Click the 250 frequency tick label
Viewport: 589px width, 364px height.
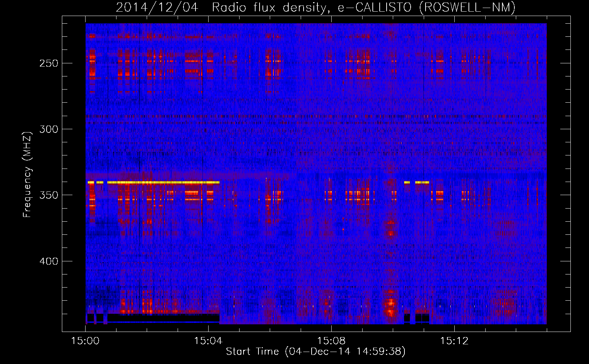49,63
